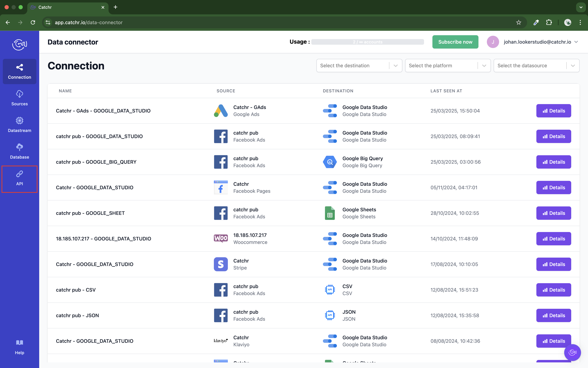Open Details for catchr pub - GOOGLE_SHEET
Screen dimensions: 588x368
tap(554, 213)
